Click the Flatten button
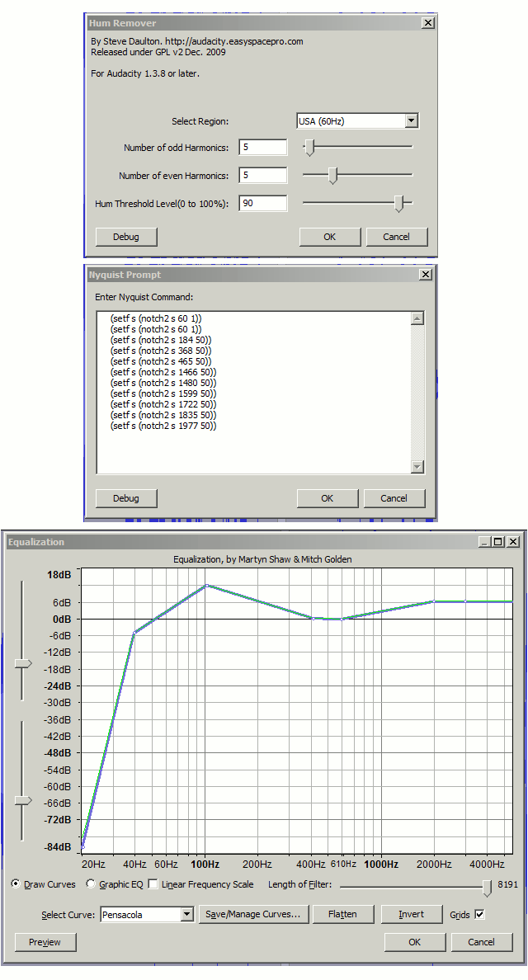 (342, 914)
